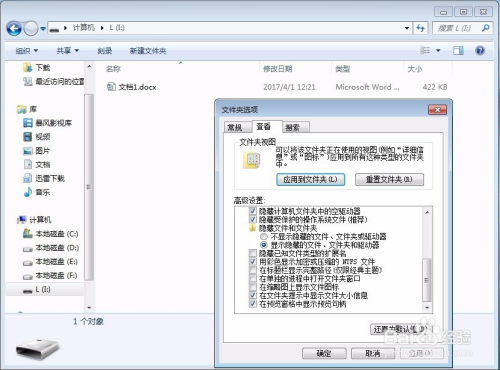Go back with the blue back arrow
Viewport: 500px width, 370px height.
pyautogui.click(x=14, y=28)
